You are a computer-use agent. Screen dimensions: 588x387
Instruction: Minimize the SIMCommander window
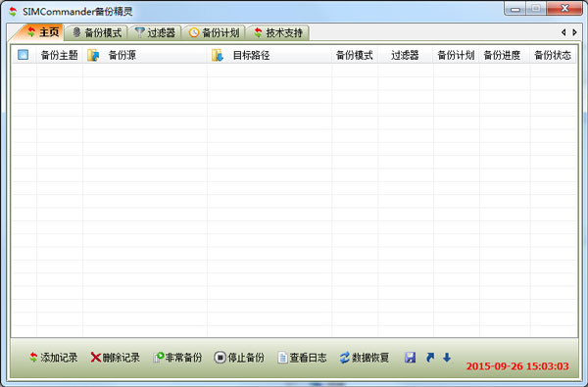(514, 9)
